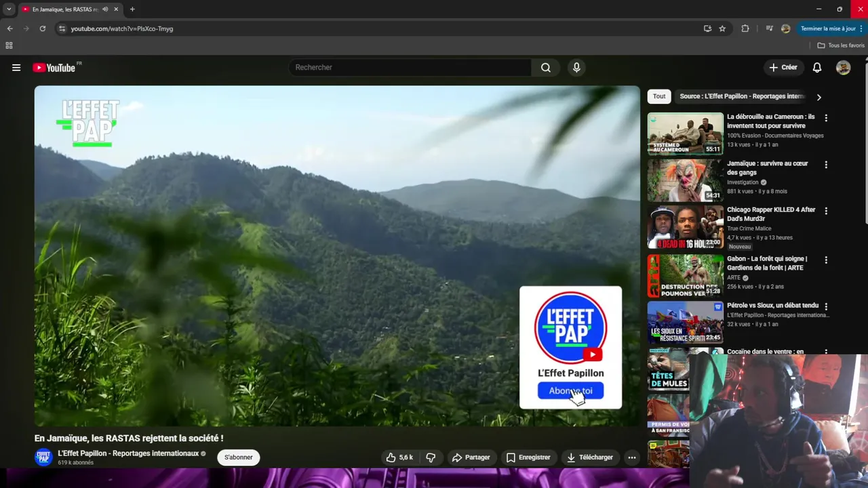The width and height of the screenshot is (868, 488).
Task: Click the address bar URL
Action: pyautogui.click(x=122, y=29)
